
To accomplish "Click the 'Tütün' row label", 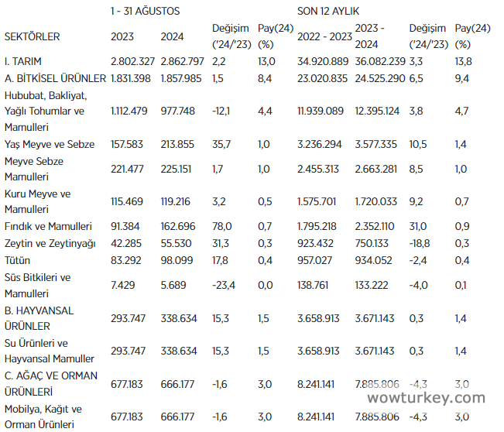I will (x=18, y=261).
